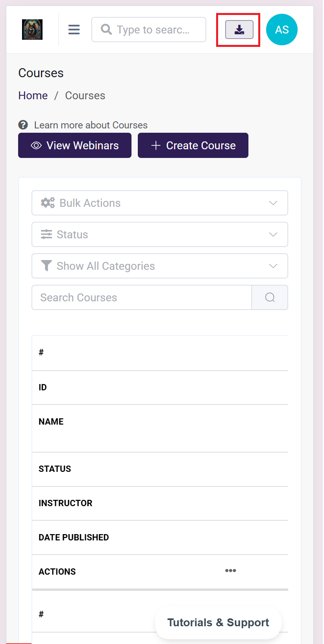
Task: Go to Home breadcrumb link
Action: click(33, 96)
